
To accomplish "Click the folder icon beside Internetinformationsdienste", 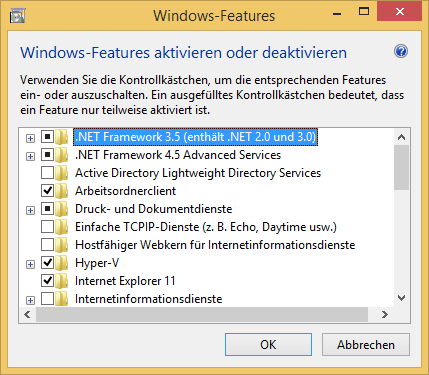I will coord(61,299).
